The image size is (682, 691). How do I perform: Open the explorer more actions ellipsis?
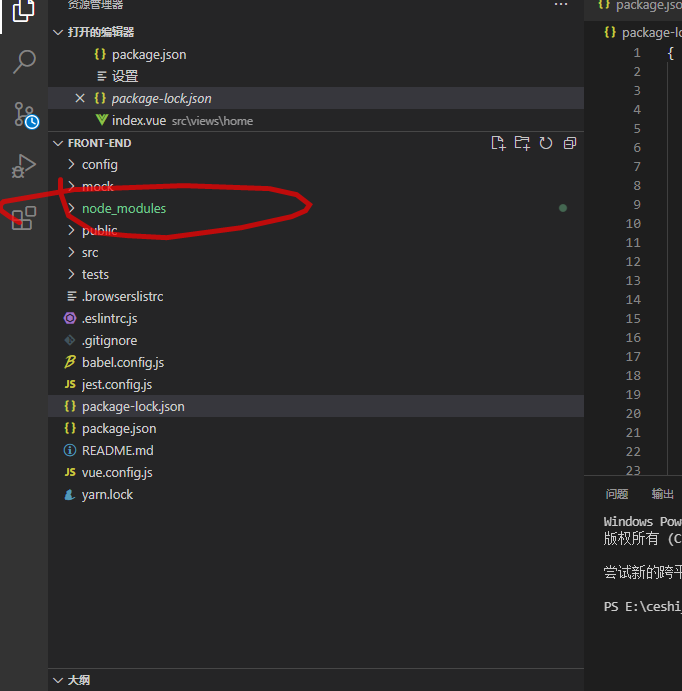(x=561, y=4)
